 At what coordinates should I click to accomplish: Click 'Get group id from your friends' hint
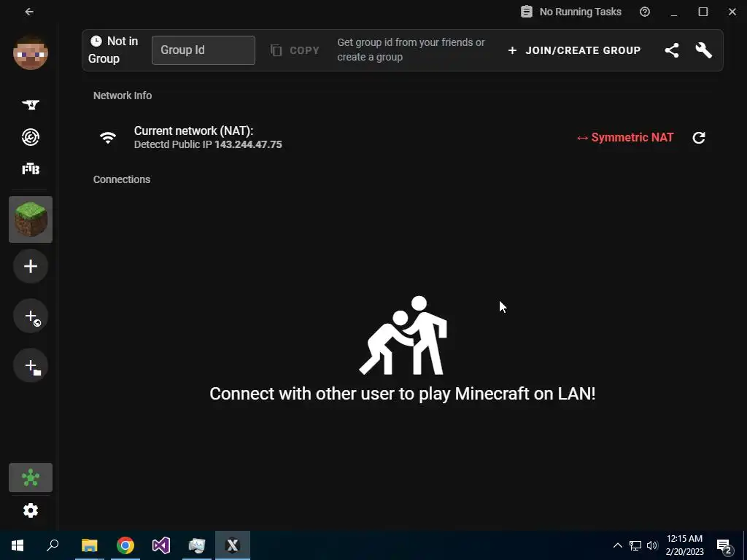(411, 50)
